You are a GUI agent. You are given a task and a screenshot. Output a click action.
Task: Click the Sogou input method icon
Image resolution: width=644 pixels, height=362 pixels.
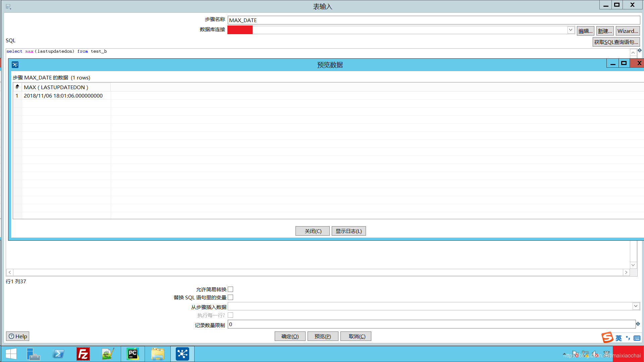pos(607,337)
